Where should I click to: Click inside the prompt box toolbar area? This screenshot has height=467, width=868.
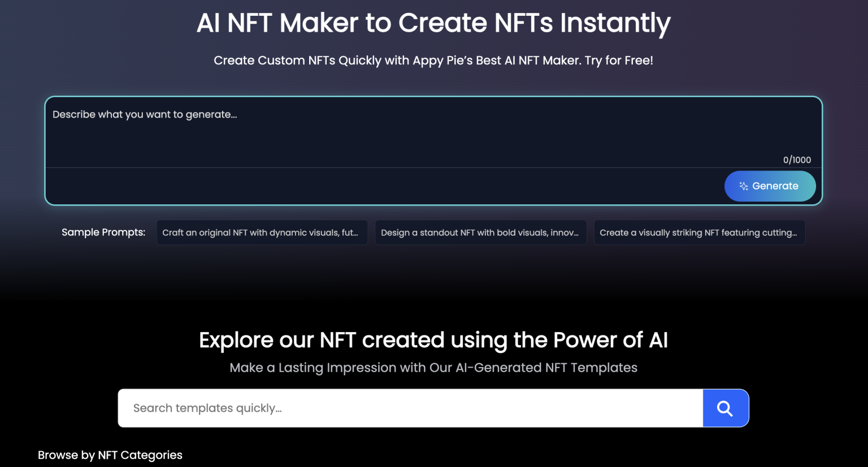(339, 186)
